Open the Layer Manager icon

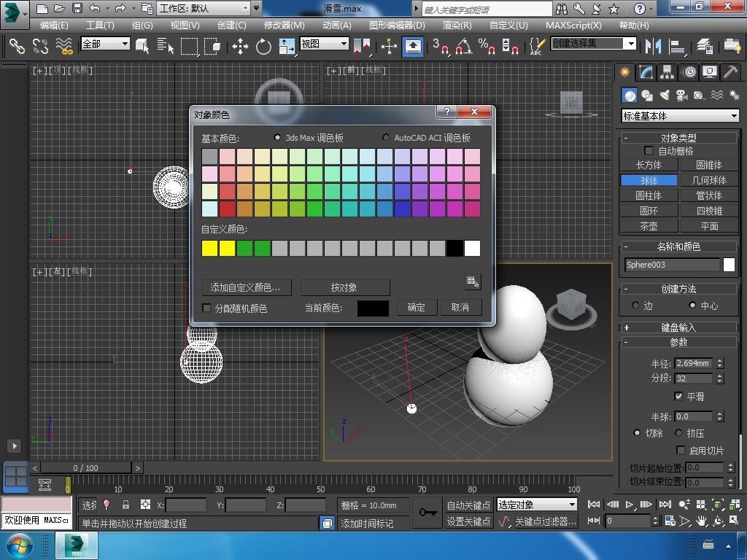(705, 46)
